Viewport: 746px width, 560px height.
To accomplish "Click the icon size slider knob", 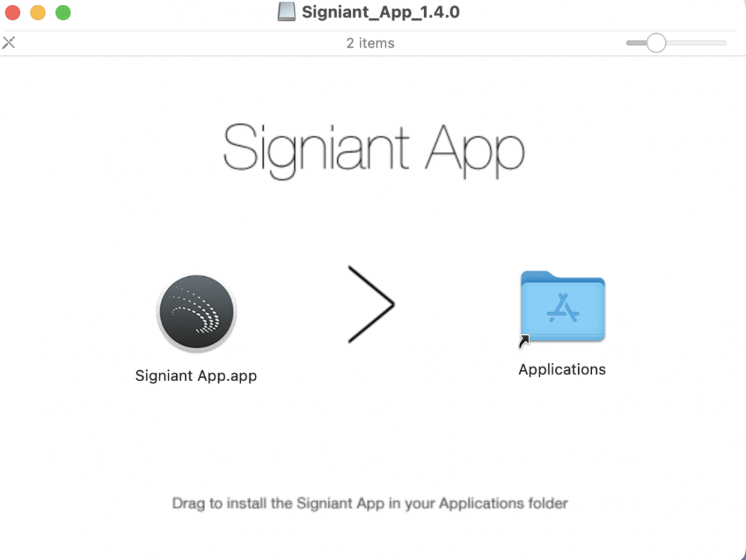I will tap(656, 43).
